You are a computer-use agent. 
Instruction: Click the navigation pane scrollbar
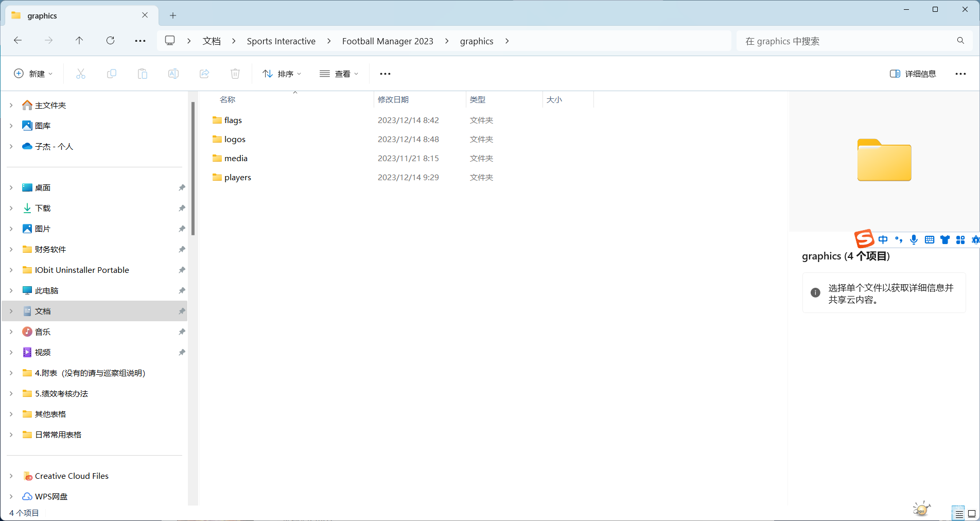(193, 170)
